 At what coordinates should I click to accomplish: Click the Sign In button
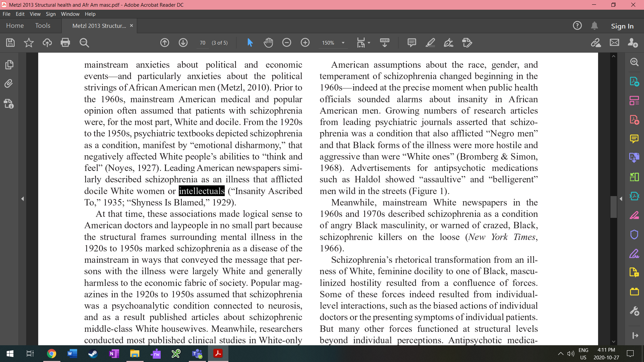(x=622, y=26)
